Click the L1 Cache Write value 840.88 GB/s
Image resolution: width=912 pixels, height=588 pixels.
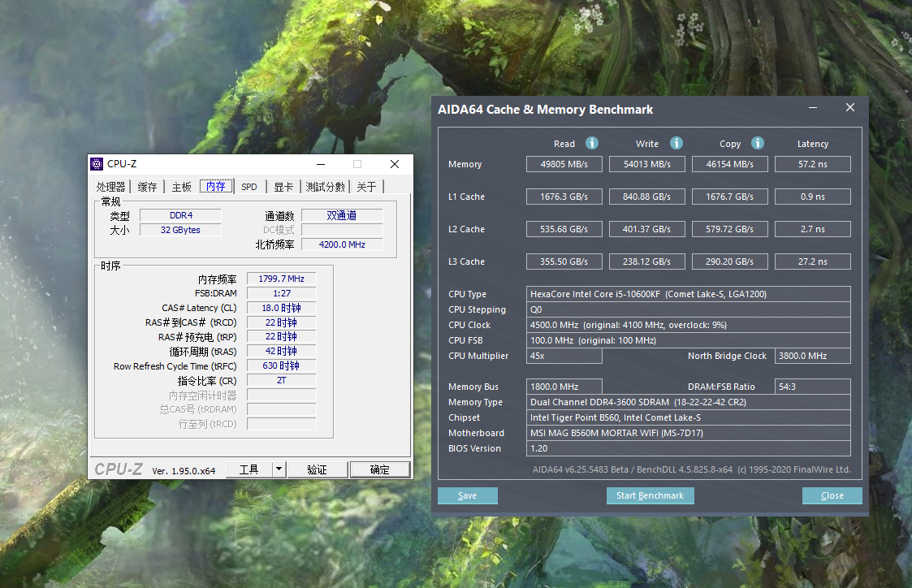(x=646, y=197)
